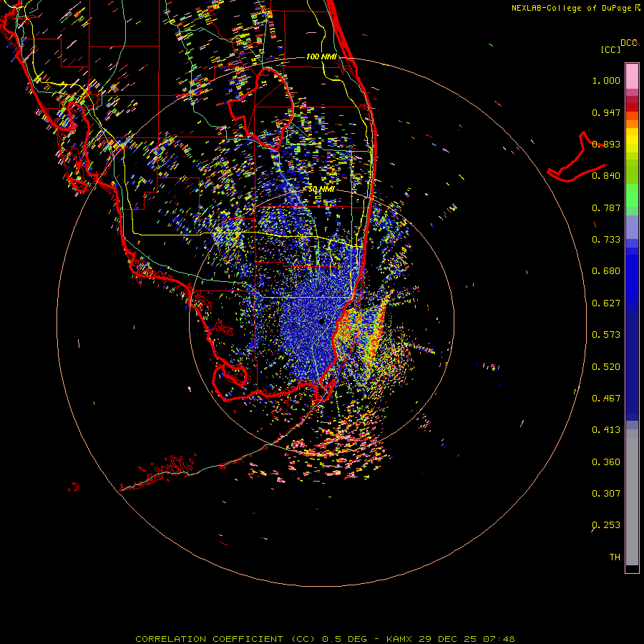Select the 0.307 scale value

(x=606, y=494)
